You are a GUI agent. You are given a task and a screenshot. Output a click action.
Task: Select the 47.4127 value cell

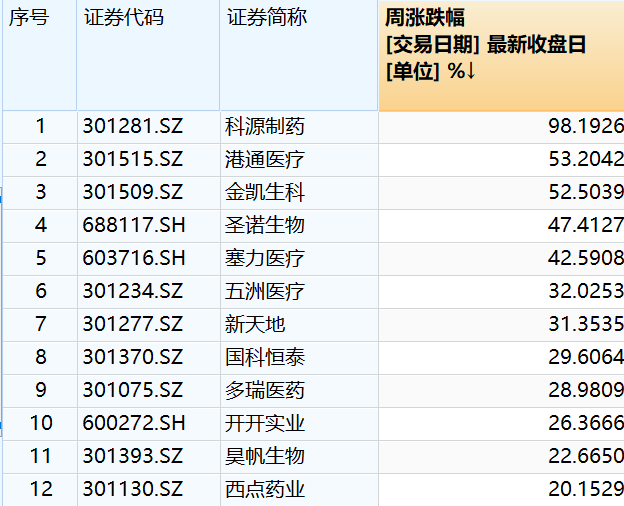pos(501,225)
